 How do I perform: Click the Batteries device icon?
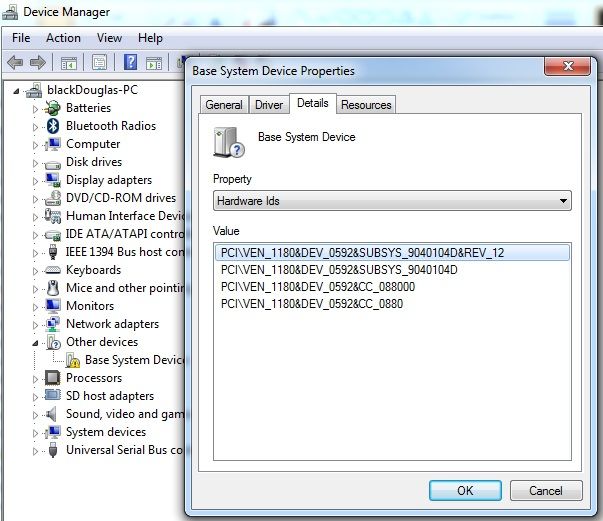point(53,108)
